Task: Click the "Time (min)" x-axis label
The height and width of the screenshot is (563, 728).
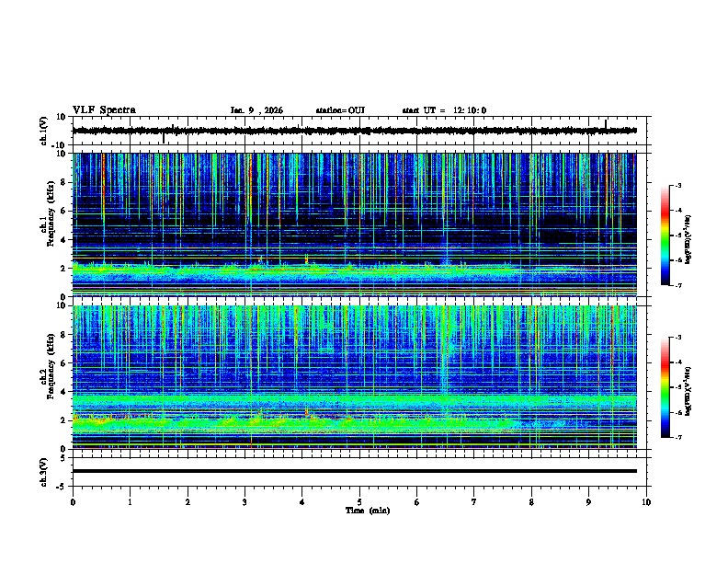Action: (368, 511)
